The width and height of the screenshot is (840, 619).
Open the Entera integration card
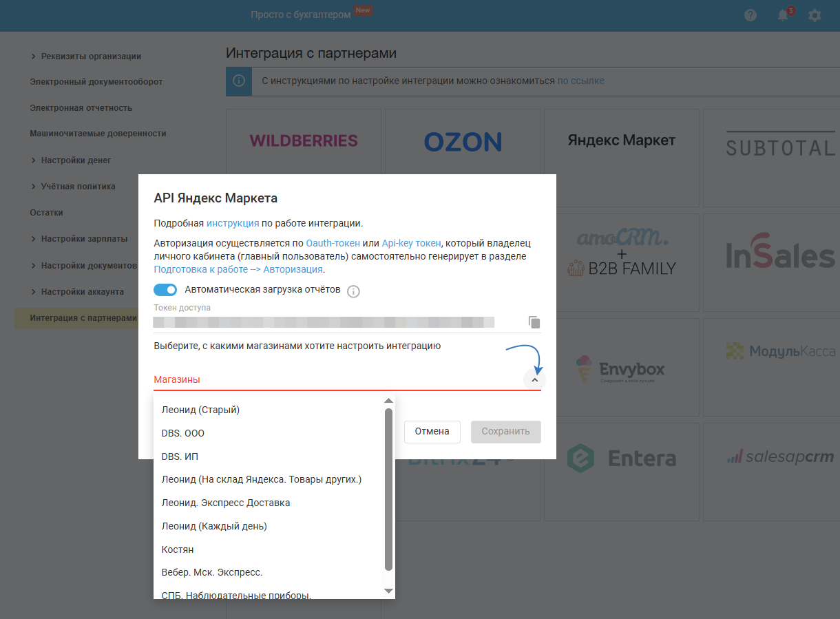click(x=621, y=459)
